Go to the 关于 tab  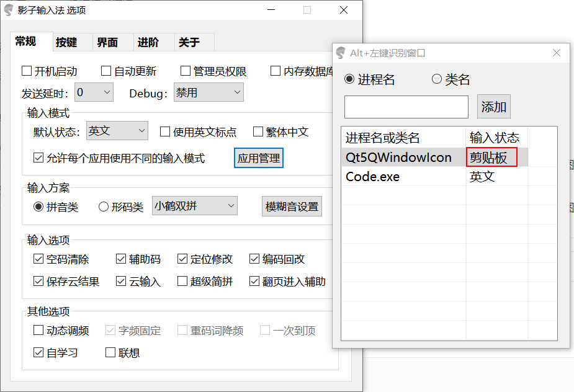195,42
